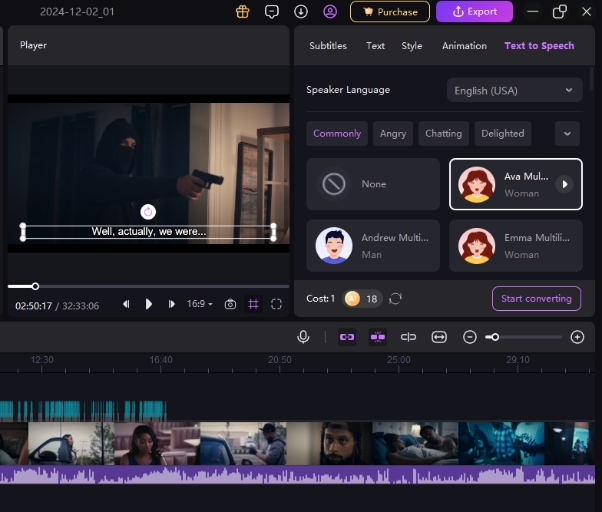602x512 pixels.
Task: Click the player progress slider handle
Action: tap(35, 286)
